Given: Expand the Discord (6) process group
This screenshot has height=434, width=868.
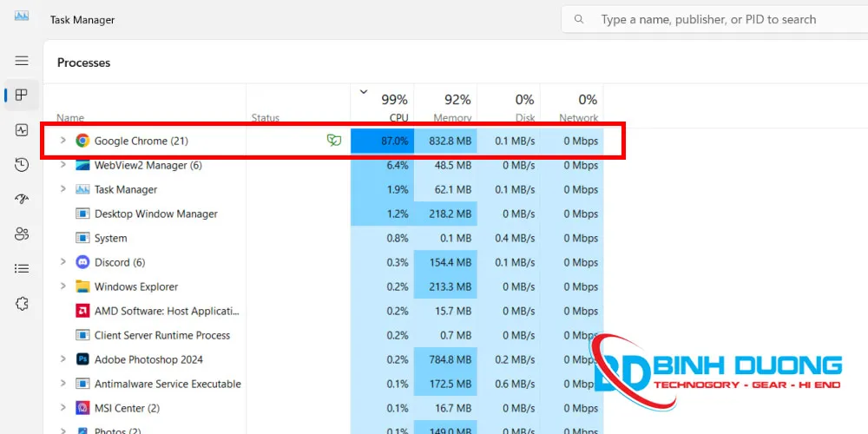Looking at the screenshot, I should [63, 262].
